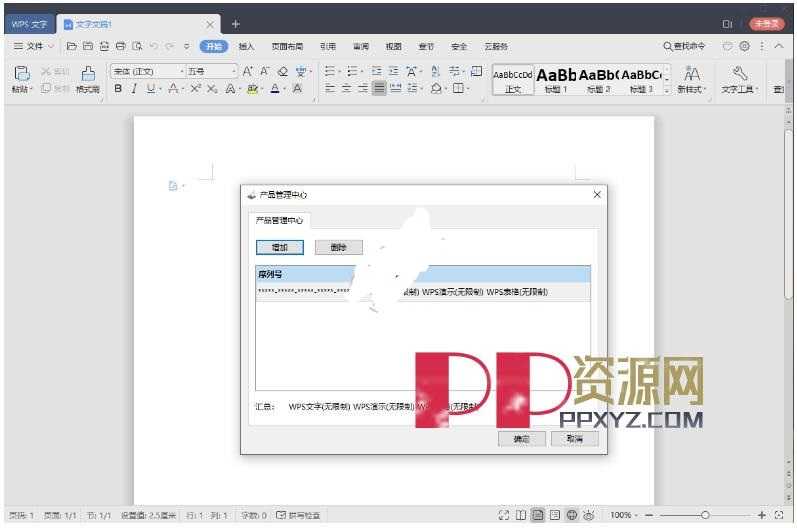Open the borders dropdown arrow
The width and height of the screenshot is (797, 528).
(468, 89)
